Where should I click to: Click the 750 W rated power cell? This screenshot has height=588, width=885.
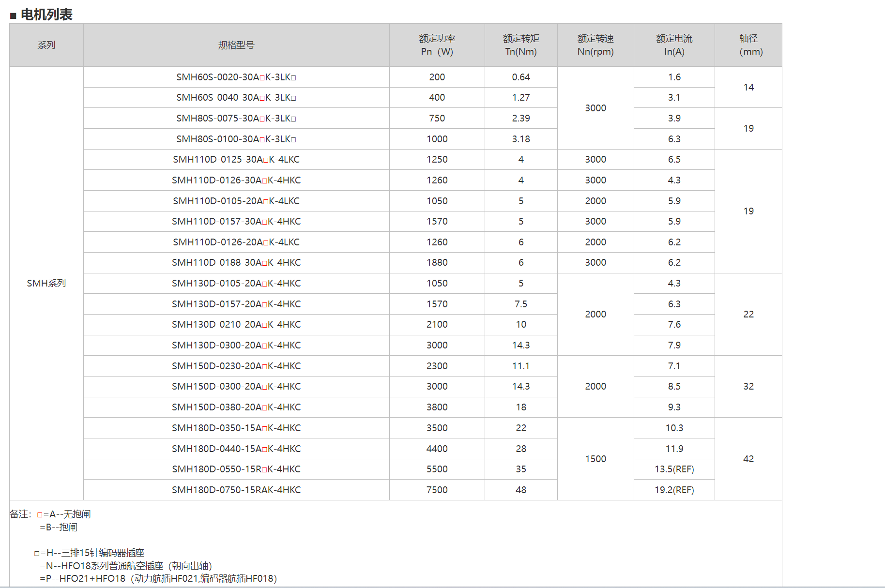tap(437, 118)
